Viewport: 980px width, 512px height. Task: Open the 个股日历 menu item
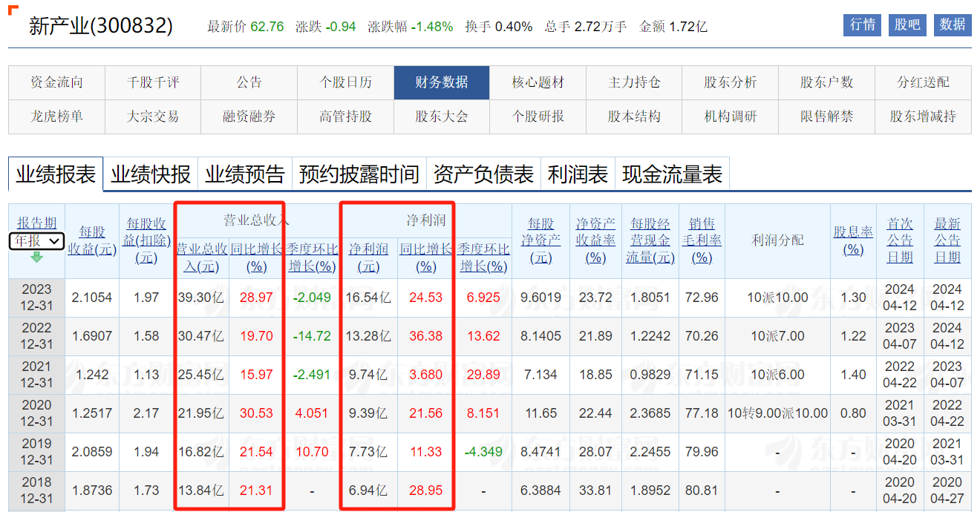(346, 82)
